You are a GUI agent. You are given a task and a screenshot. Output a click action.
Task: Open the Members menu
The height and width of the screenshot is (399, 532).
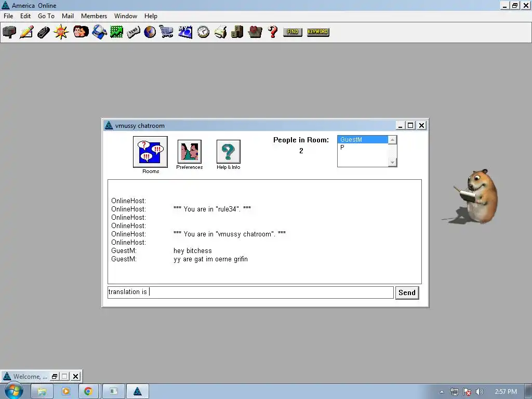(94, 16)
